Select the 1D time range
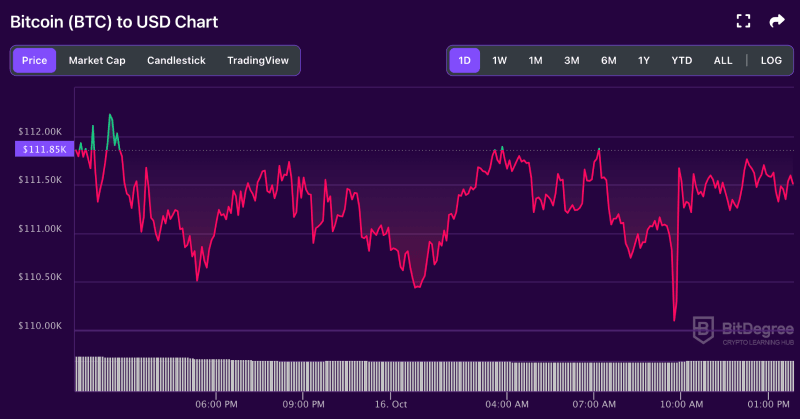This screenshot has height=419, width=800. [465, 60]
